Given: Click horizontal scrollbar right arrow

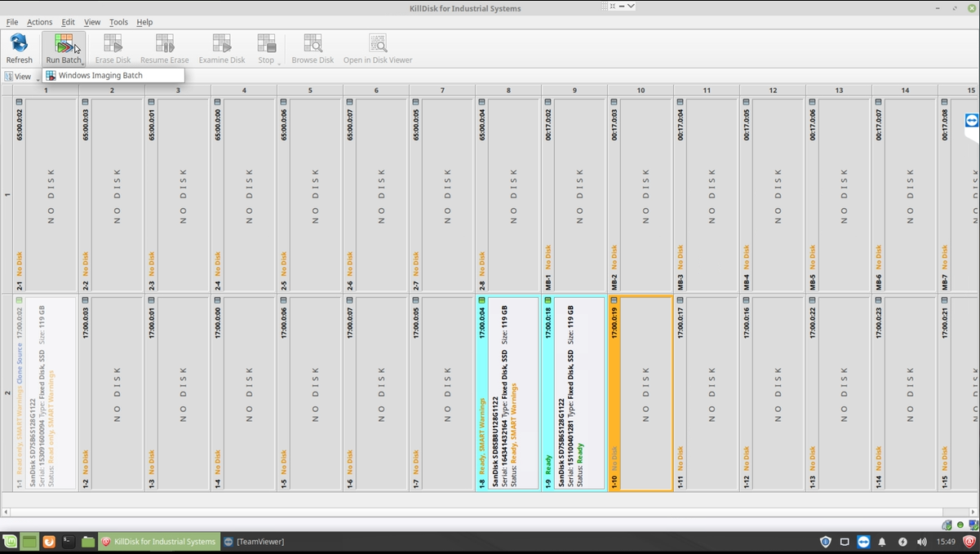Looking at the screenshot, I should pyautogui.click(x=973, y=512).
